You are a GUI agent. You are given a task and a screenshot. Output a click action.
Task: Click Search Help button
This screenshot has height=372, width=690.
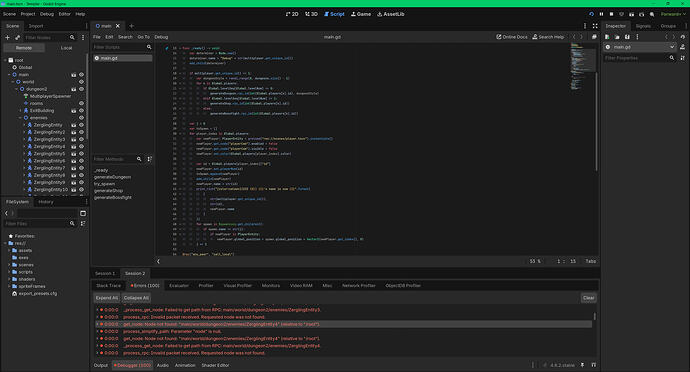tap(548, 37)
